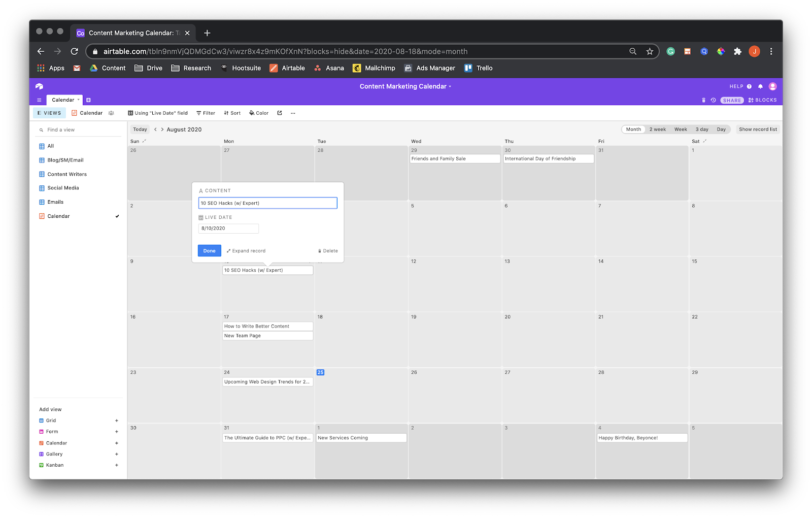
Task: Open the user account avatar in Airtable
Action: tap(772, 86)
